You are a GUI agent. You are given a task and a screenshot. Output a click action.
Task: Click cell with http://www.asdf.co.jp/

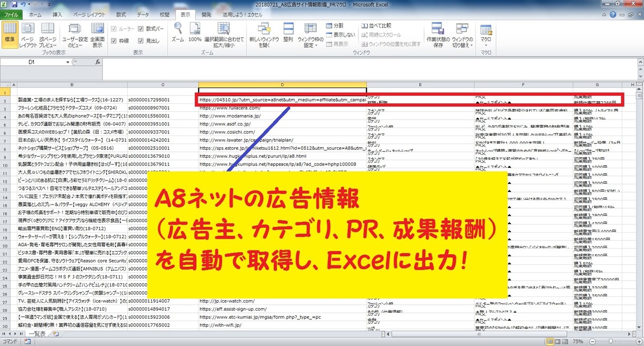pos(282,124)
